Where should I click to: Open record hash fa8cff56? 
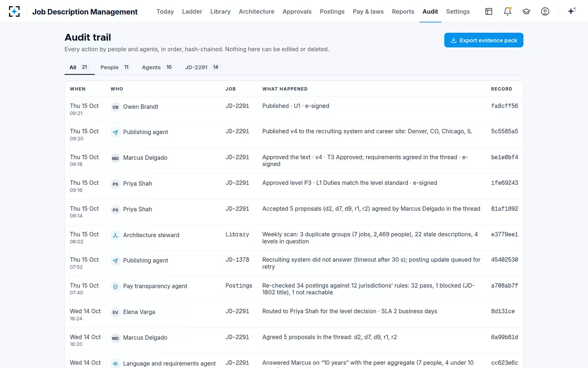tap(504, 106)
